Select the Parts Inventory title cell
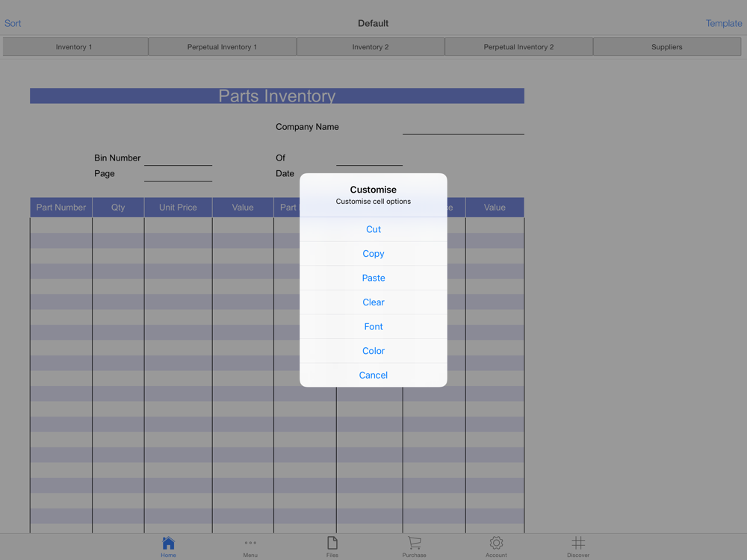The image size is (747, 560). [277, 96]
